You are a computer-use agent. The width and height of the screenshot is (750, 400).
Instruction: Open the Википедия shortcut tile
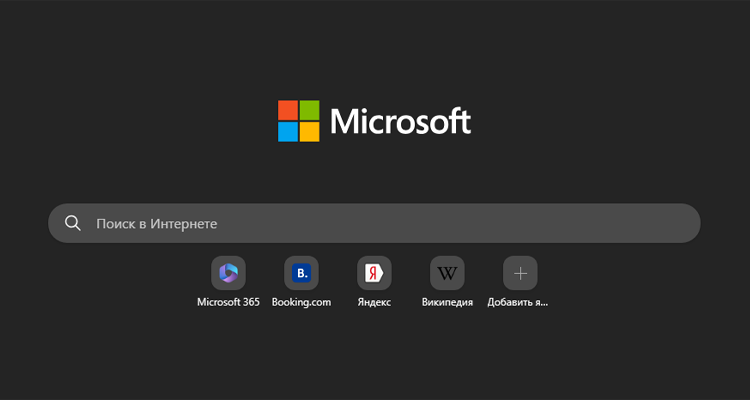coord(447,273)
